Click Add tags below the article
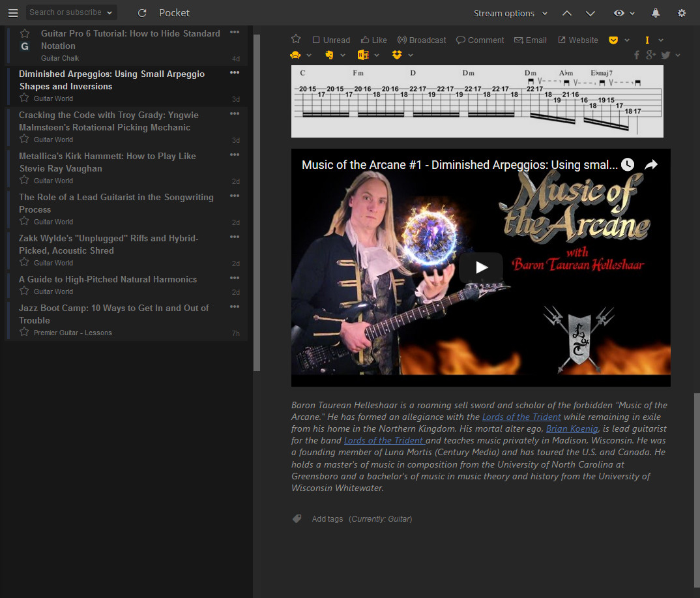The image size is (700, 598). coord(327,519)
